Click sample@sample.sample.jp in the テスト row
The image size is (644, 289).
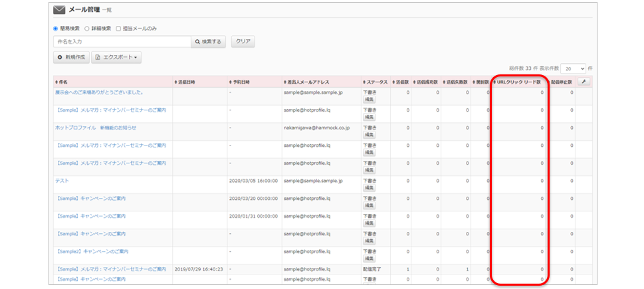click(313, 181)
